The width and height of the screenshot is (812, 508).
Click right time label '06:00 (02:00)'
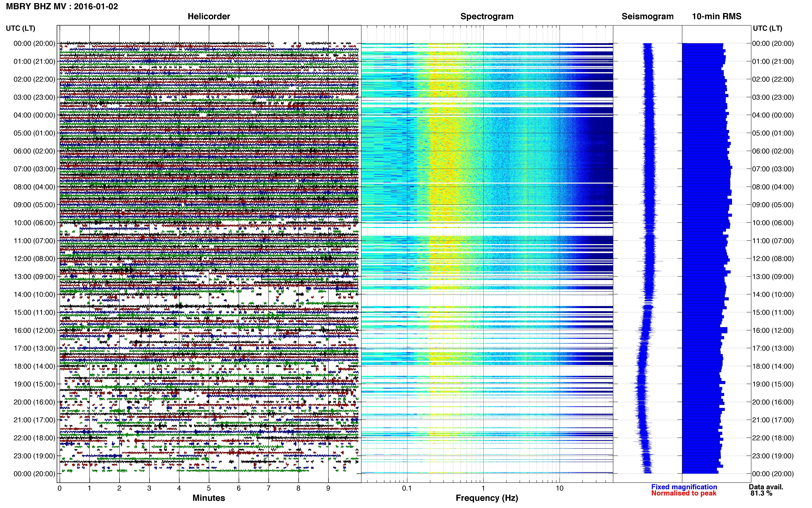coord(773,151)
